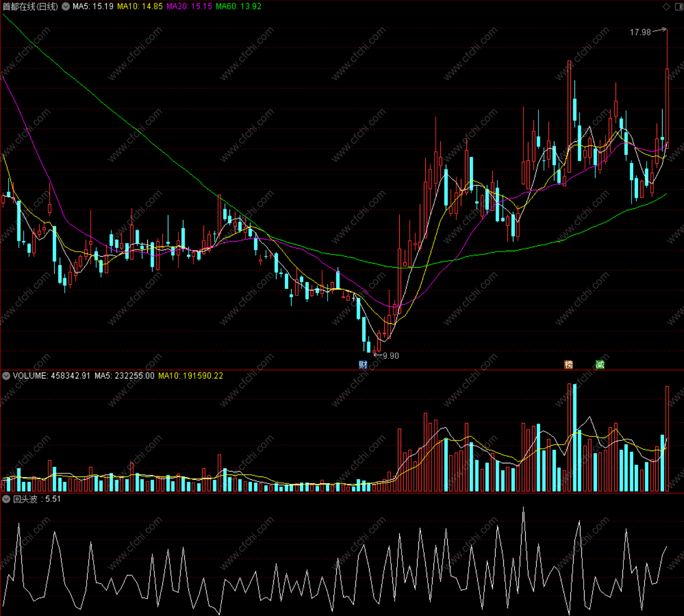Viewport: 684px width, 616px height.
Task: Click the volume MA10: 191590.22 label
Action: [191, 376]
